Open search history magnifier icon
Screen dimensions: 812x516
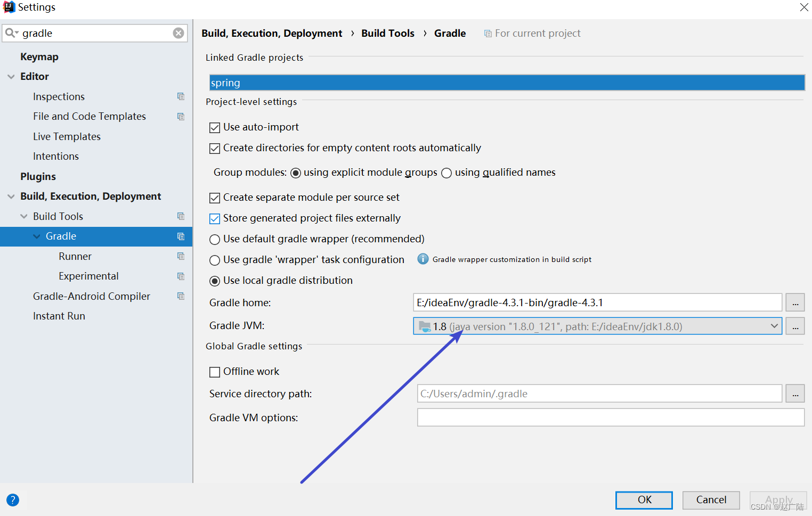click(11, 33)
